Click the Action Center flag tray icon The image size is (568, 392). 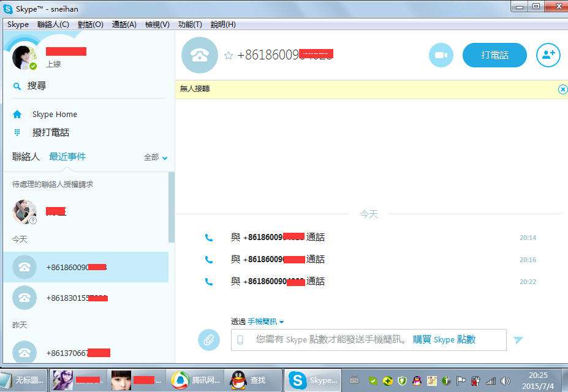[461, 381]
